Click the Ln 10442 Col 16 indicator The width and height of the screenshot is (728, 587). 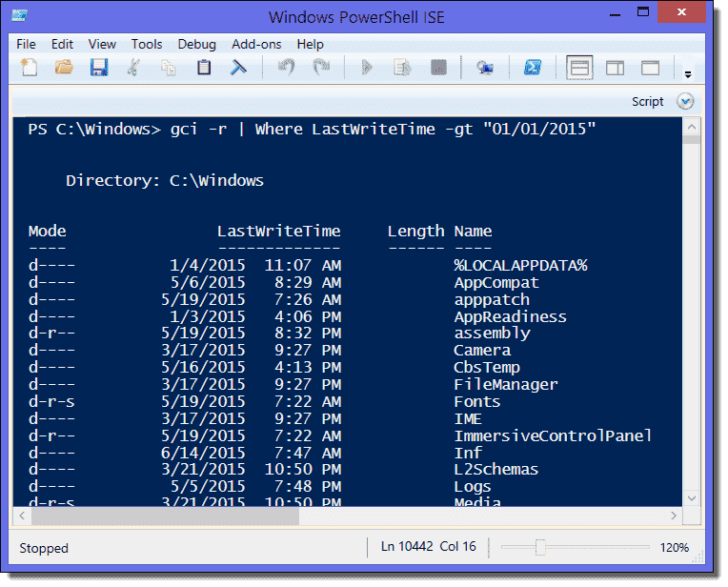(x=429, y=547)
